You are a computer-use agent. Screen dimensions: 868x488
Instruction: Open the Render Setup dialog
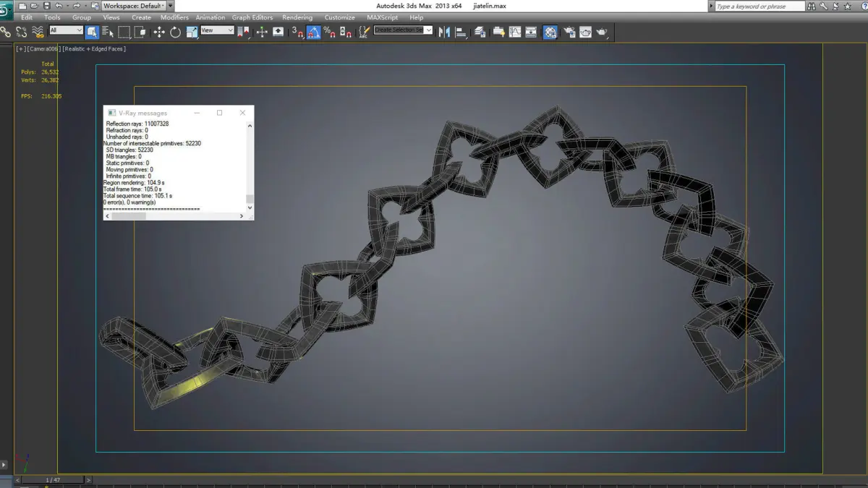tap(569, 32)
